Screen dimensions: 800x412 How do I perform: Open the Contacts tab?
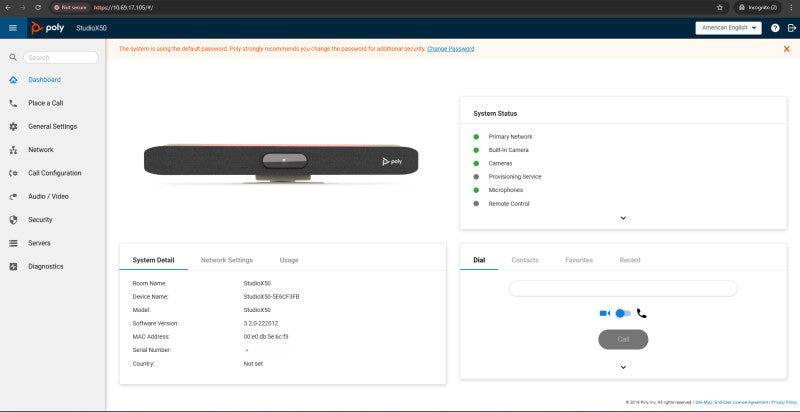point(525,260)
